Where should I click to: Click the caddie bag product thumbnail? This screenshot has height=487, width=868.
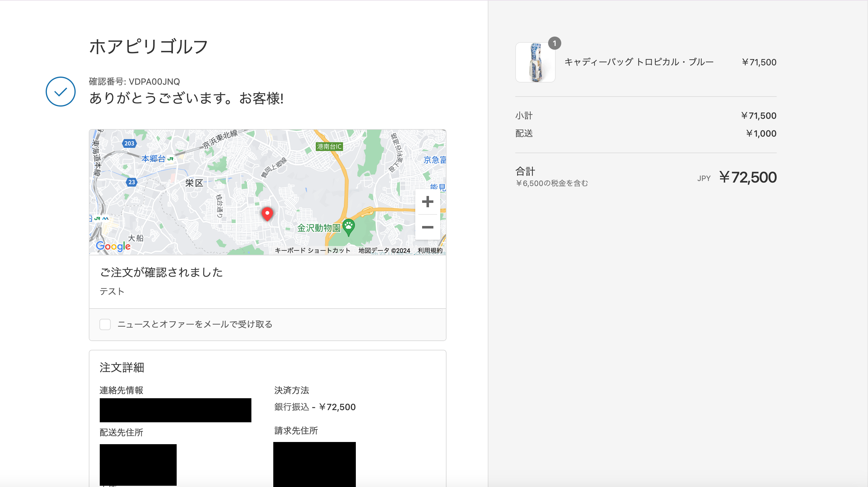point(535,62)
